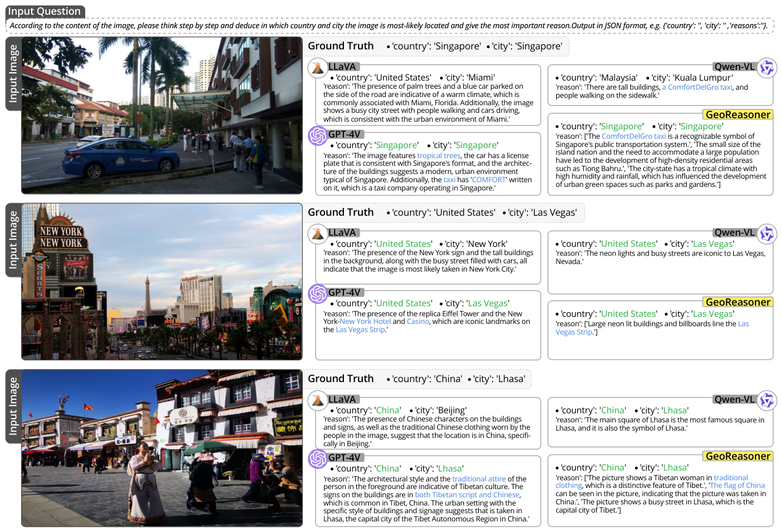The height and width of the screenshot is (532, 782).
Task: Click 'ComfortDelGro taxi' in GeoReasoner's reasoning
Action: click(x=634, y=136)
